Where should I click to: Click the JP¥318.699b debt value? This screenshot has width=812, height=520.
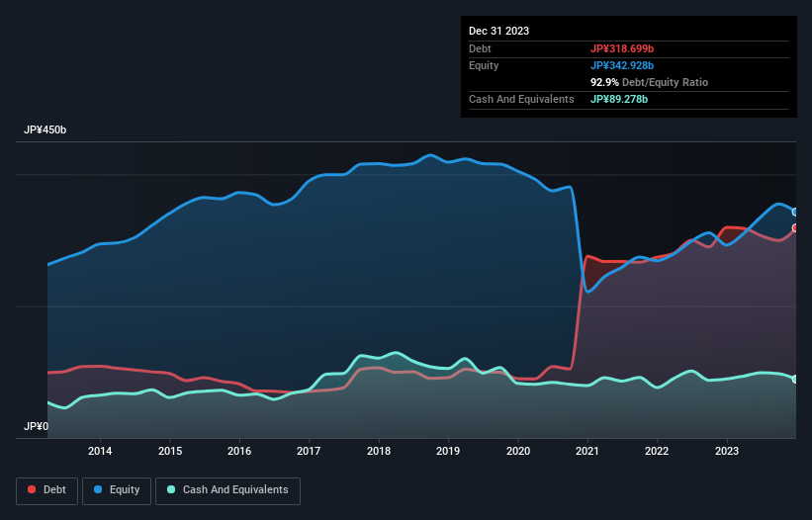tap(622, 48)
